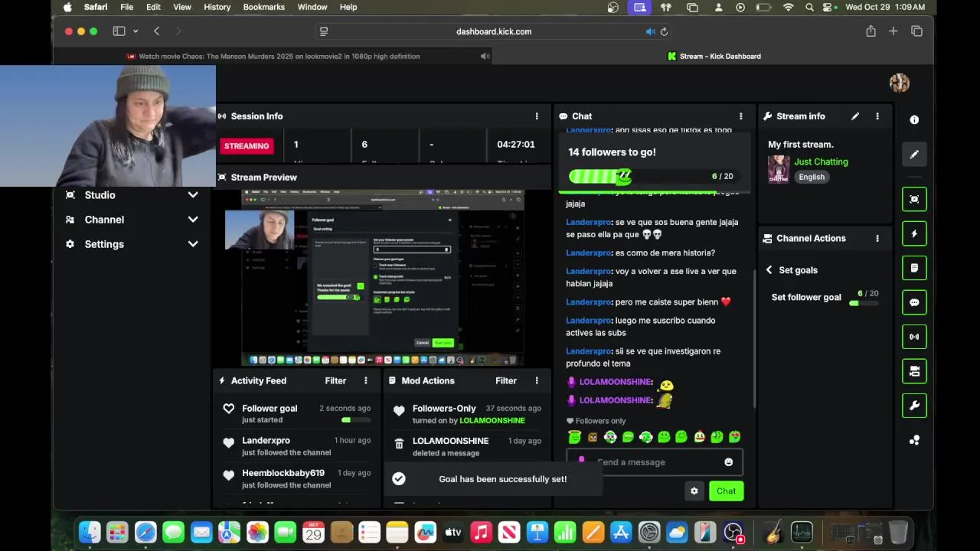Click the Just Chatting category link
The height and width of the screenshot is (551, 980).
click(x=821, y=161)
